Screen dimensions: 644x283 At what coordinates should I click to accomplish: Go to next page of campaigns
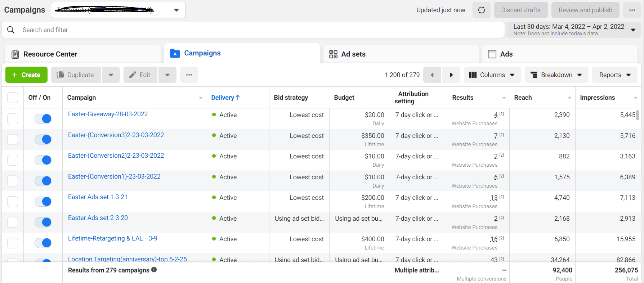click(451, 75)
